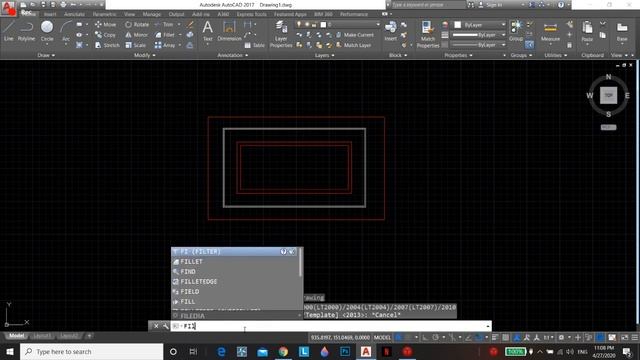Close the command line with X

pos(156,326)
